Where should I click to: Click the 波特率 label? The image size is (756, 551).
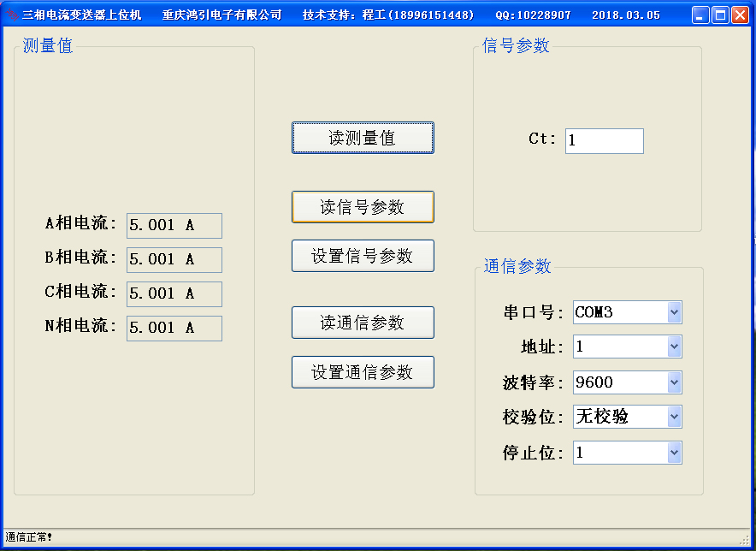coord(533,382)
